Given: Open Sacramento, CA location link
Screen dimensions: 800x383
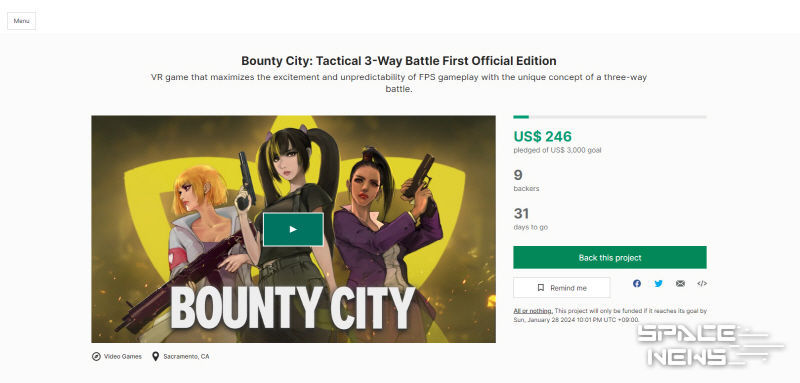Looking at the screenshot, I should pyautogui.click(x=186, y=356).
